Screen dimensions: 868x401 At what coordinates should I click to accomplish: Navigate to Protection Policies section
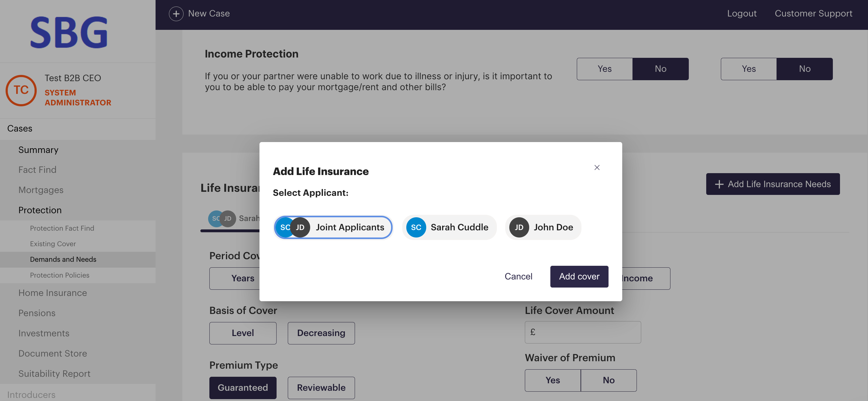point(59,274)
